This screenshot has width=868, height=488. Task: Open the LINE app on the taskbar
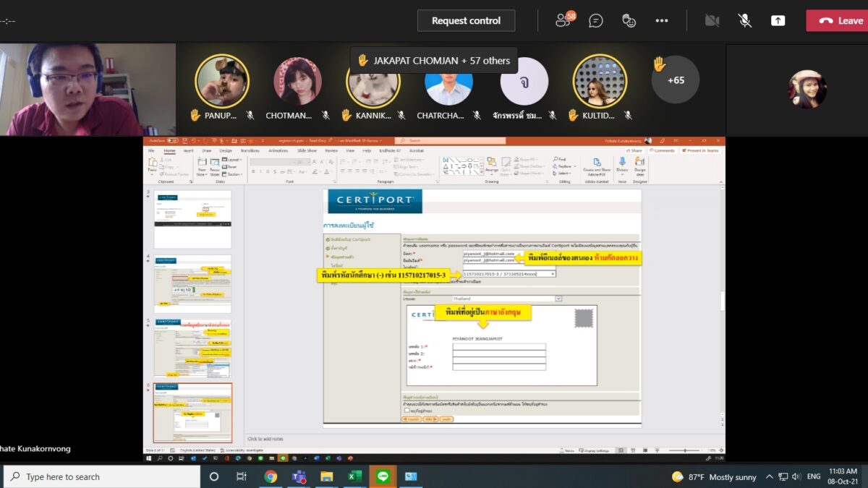click(383, 476)
